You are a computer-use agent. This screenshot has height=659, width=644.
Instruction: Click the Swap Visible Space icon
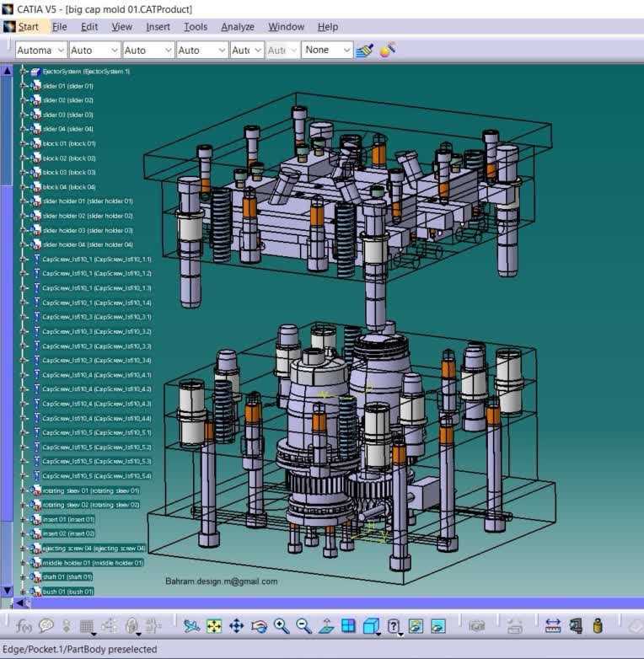[438, 626]
